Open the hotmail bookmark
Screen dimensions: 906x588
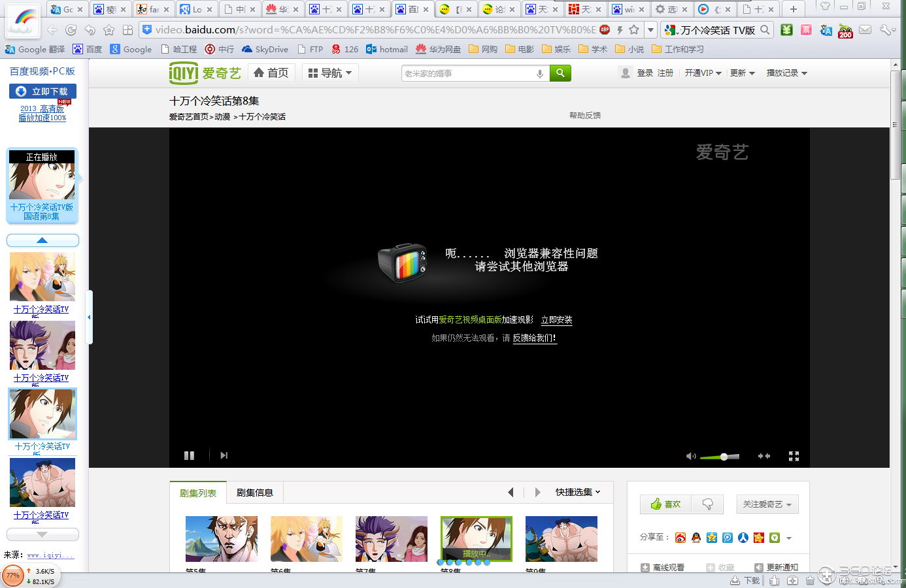[387, 49]
